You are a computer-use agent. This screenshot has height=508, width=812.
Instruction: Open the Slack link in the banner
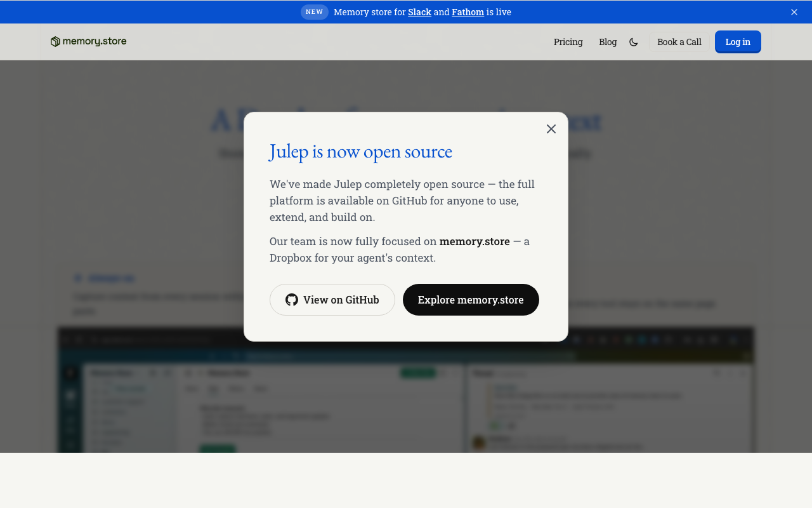click(419, 11)
